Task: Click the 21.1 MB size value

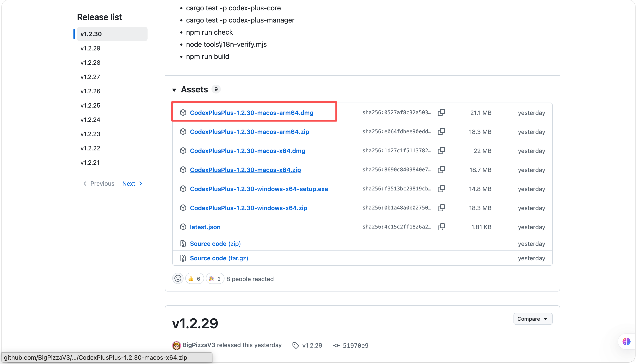Action: click(x=481, y=113)
